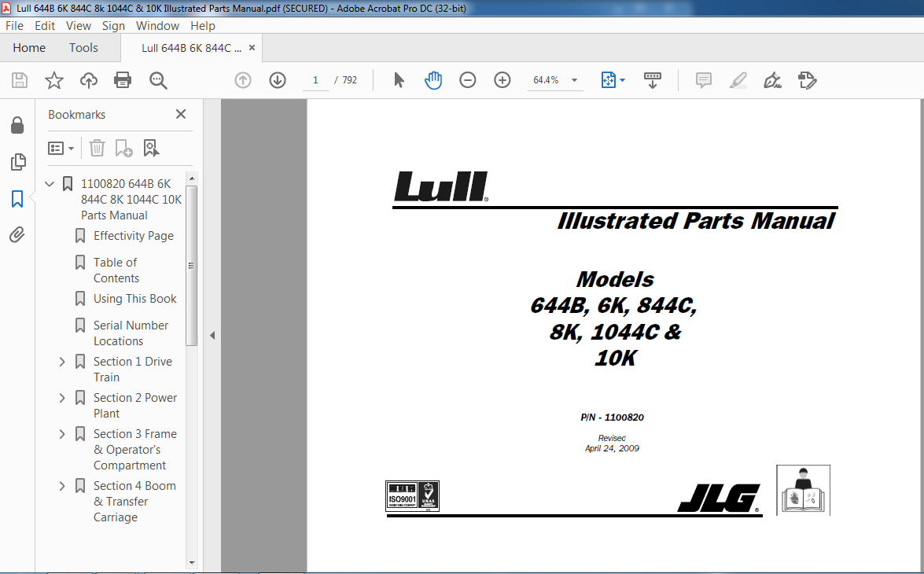The height and width of the screenshot is (574, 924).
Task: Show security lock panel
Action: pos(17,125)
